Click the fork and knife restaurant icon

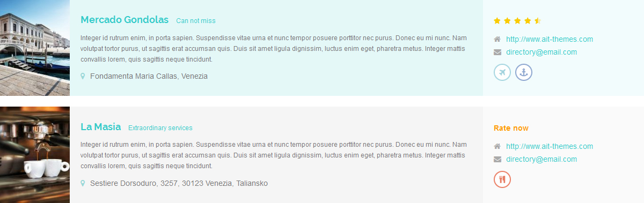[502, 179]
